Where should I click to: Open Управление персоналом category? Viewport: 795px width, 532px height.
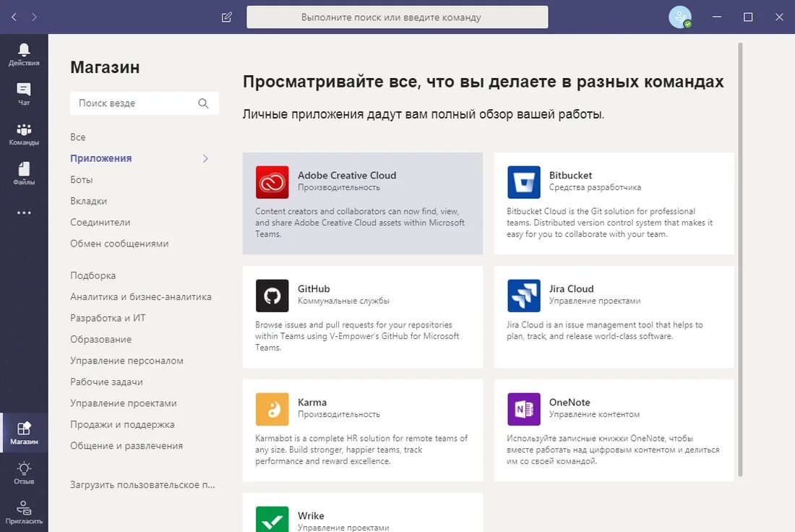coord(126,361)
